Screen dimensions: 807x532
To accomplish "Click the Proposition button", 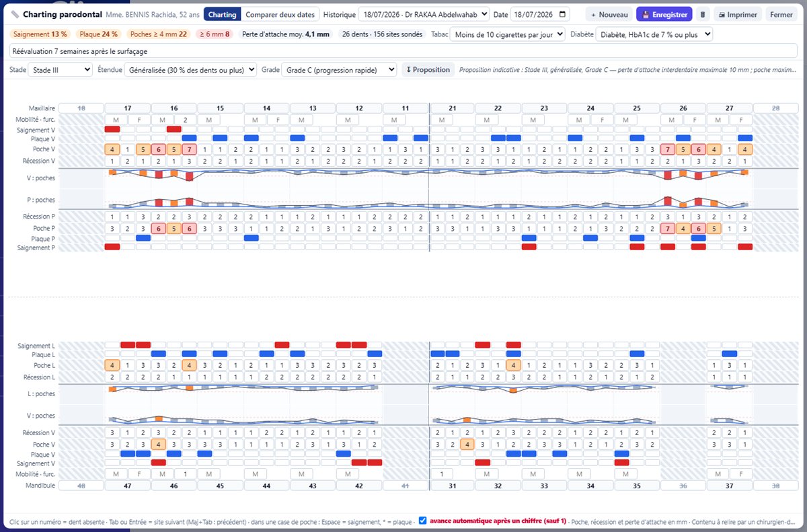I will pyautogui.click(x=428, y=69).
